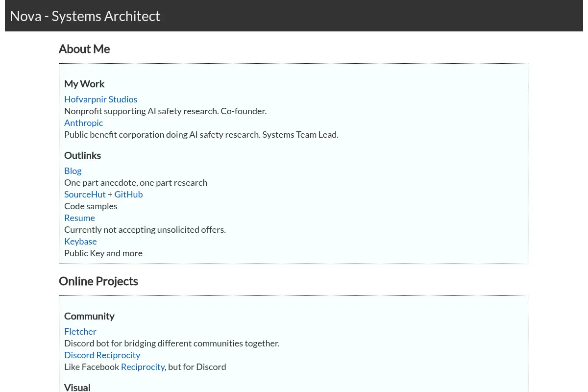Click the ', but for Discord' text
The width and height of the screenshot is (588, 392).
[196, 367]
